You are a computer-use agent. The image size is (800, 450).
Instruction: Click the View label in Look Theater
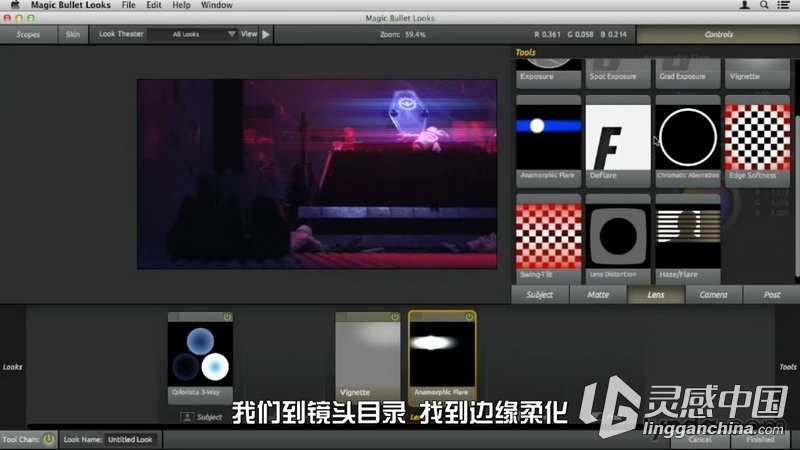coord(249,34)
